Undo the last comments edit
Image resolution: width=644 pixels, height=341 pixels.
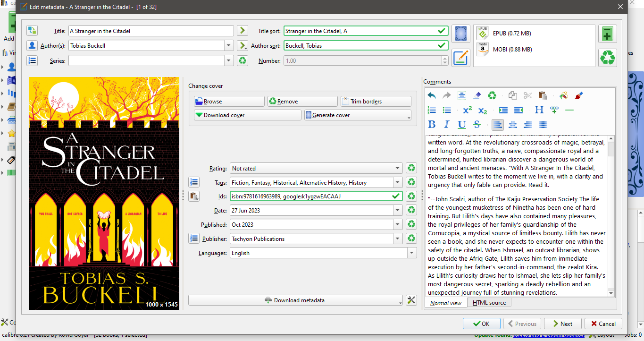(432, 95)
